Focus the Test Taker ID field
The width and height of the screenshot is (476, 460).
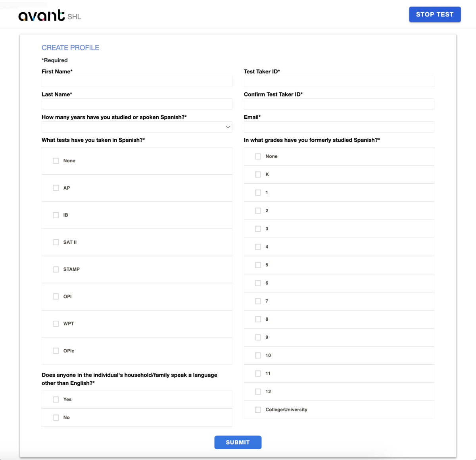click(339, 81)
